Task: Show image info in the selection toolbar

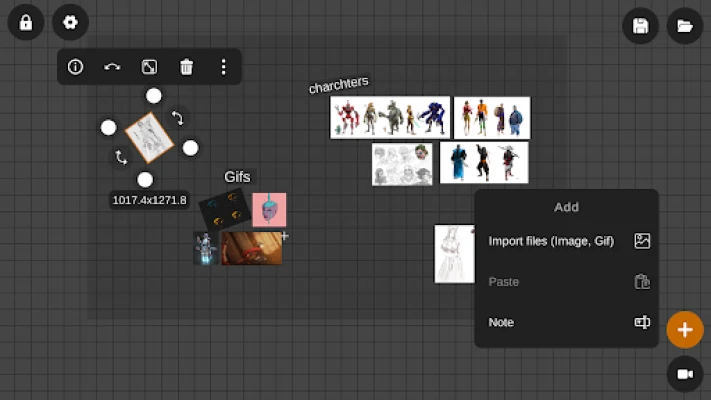Action: point(75,67)
